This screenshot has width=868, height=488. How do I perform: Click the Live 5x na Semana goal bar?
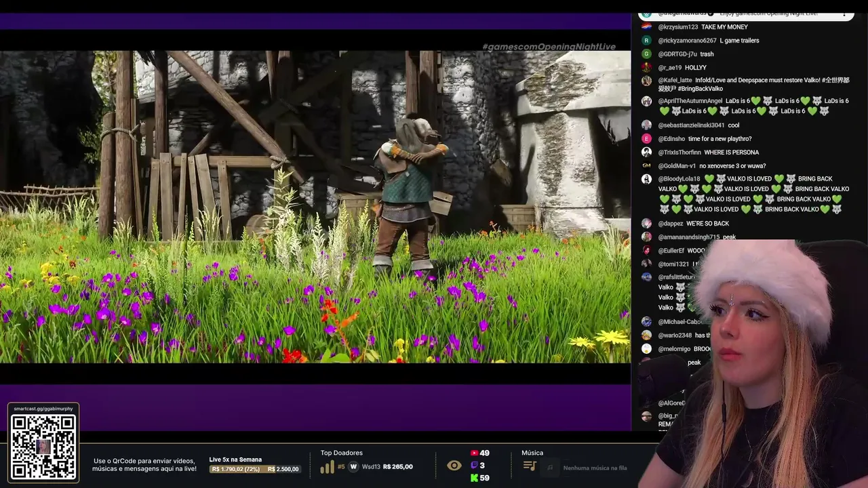point(255,469)
